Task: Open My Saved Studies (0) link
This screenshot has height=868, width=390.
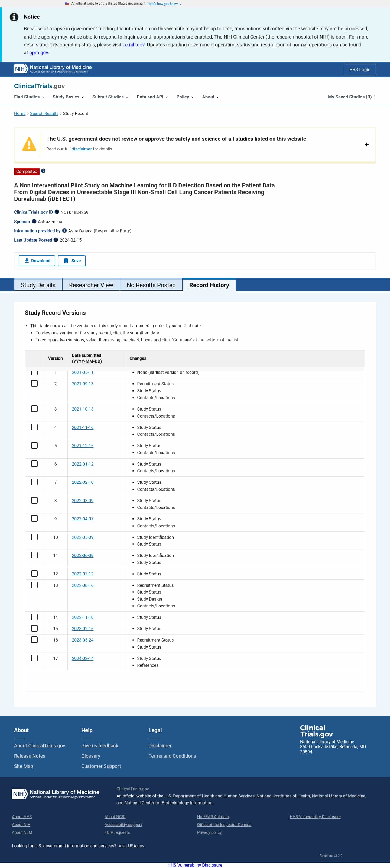Action: click(352, 97)
